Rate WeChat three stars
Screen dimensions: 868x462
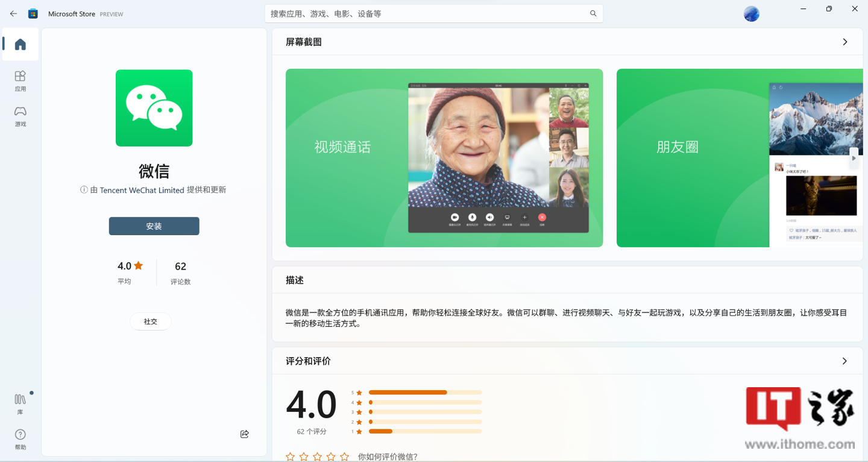point(317,457)
